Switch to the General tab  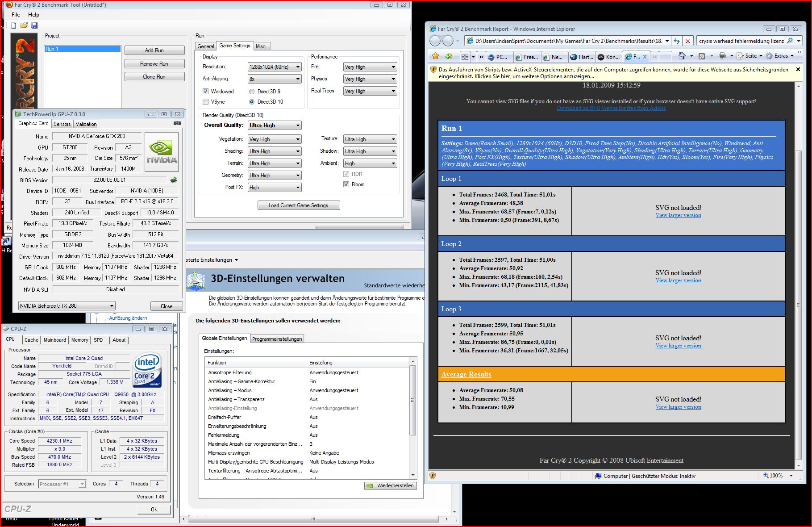coord(206,46)
